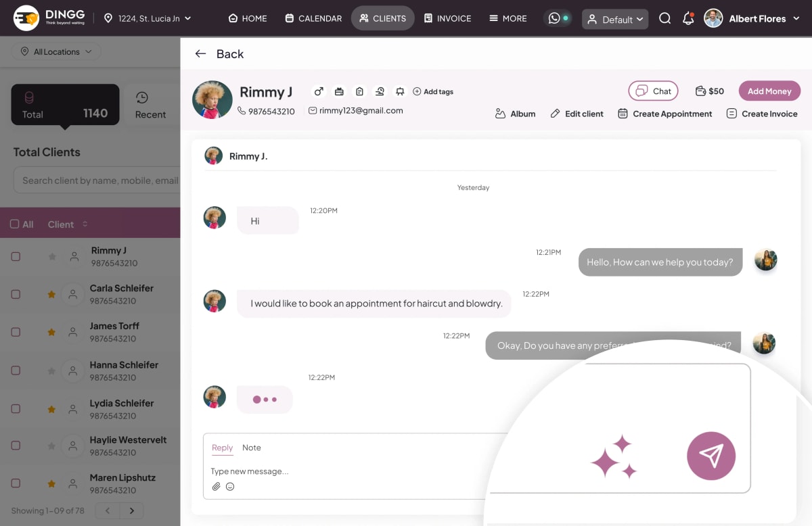Open the CLIENTS menu
This screenshot has width=812, height=526.
pos(383,18)
